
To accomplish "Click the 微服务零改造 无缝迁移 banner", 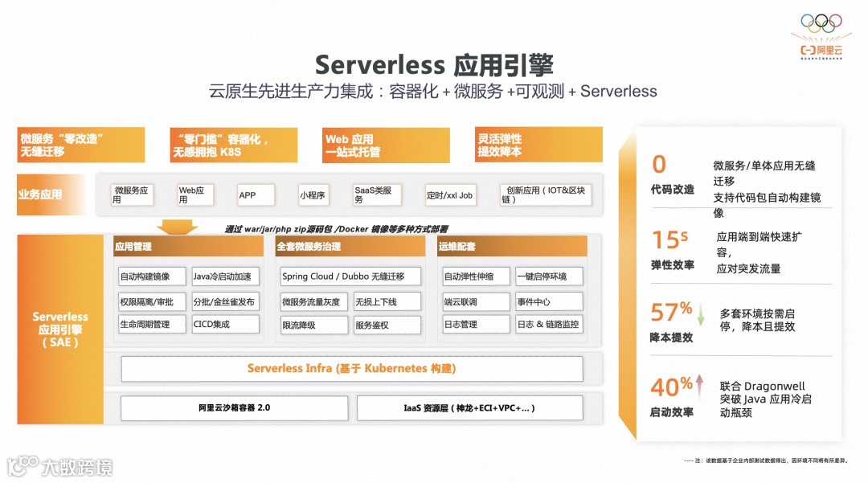I will pyautogui.click(x=81, y=145).
